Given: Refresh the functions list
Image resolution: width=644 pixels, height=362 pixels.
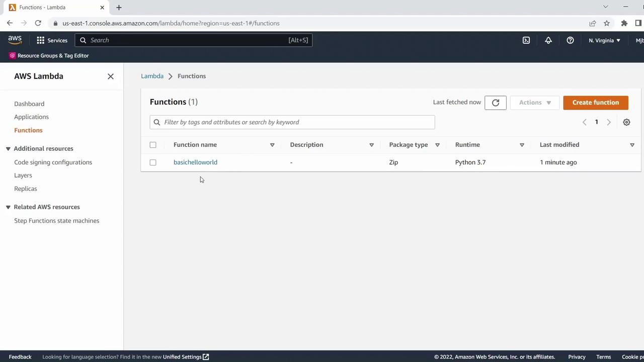Looking at the screenshot, I should click(x=496, y=103).
